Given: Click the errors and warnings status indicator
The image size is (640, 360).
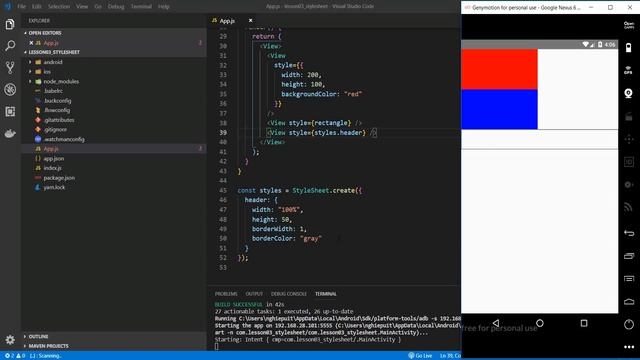Looking at the screenshot, I should click(x=15, y=356).
